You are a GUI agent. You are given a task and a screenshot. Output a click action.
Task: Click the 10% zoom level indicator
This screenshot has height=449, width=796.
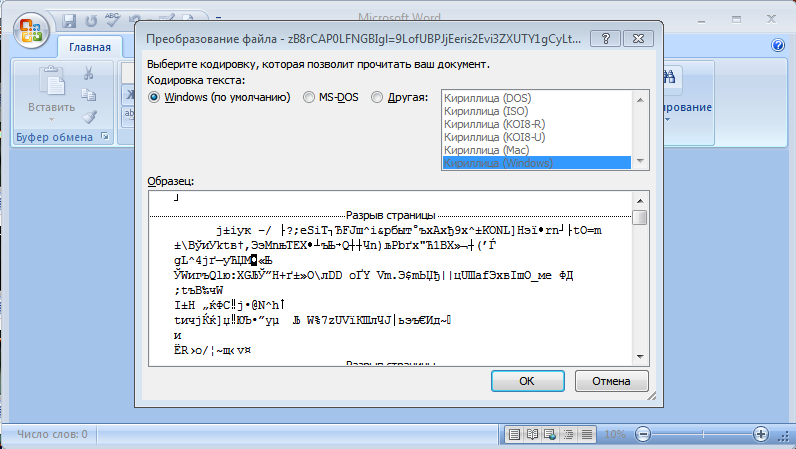[615, 434]
